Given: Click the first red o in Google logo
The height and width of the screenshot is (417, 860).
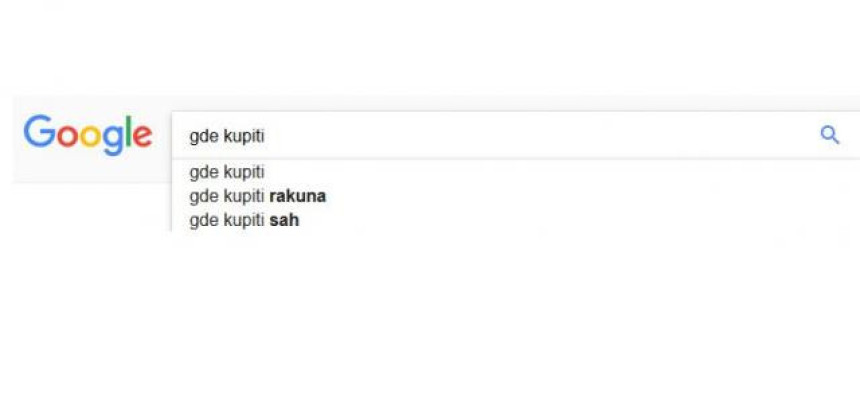Looking at the screenshot, I should (x=67, y=136).
